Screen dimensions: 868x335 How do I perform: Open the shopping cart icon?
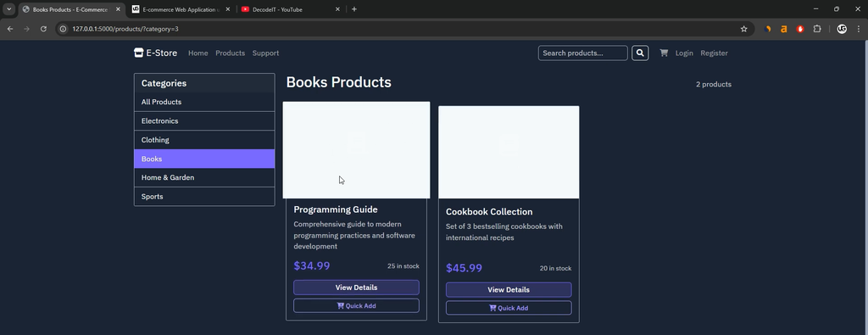(x=664, y=53)
